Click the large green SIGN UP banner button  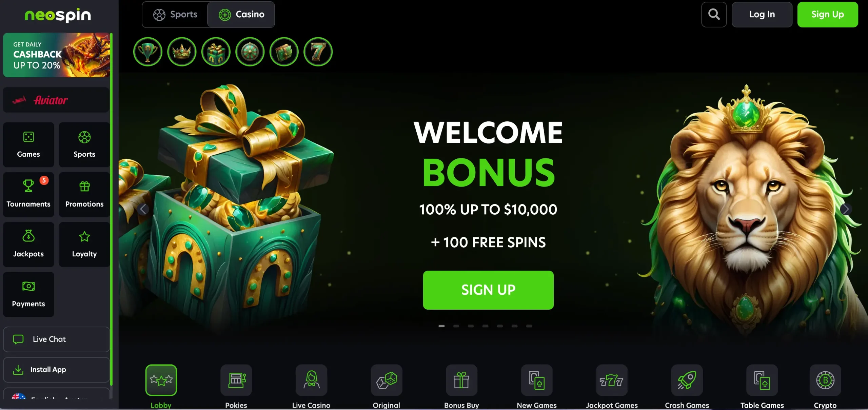pyautogui.click(x=488, y=290)
